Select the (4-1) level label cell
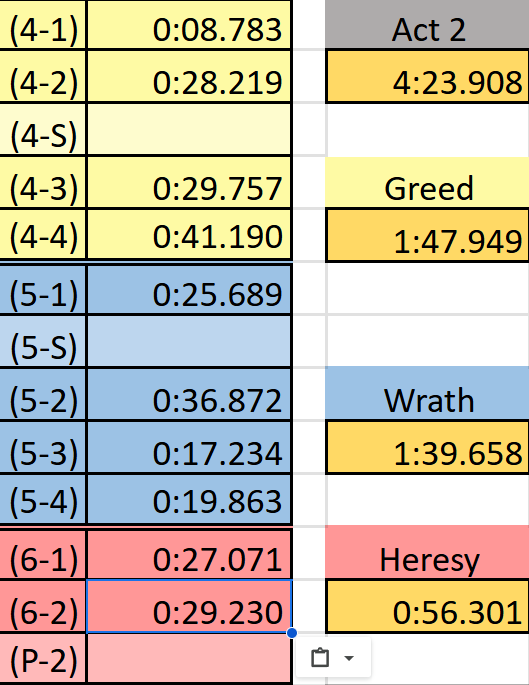The width and height of the screenshot is (529, 685). tap(43, 24)
